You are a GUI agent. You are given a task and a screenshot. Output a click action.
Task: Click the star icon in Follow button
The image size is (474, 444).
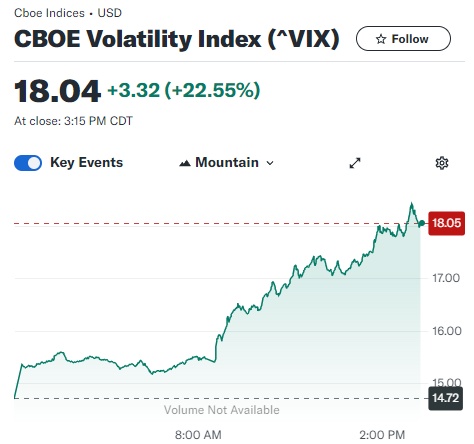[x=381, y=39]
